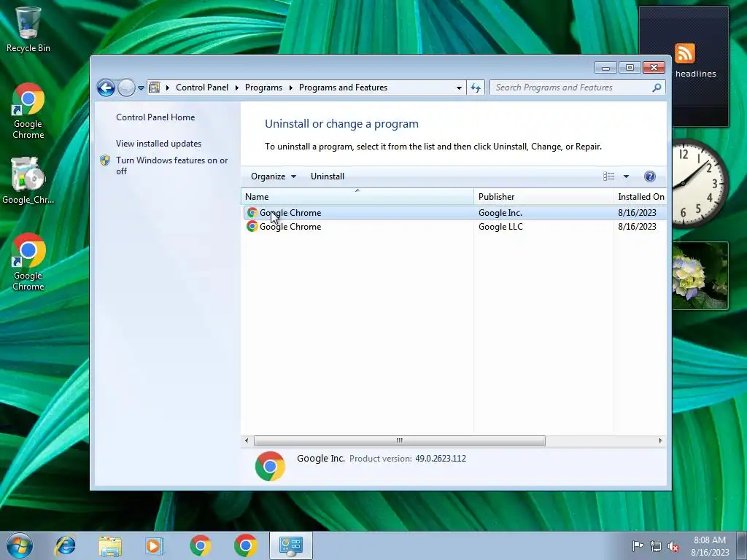Viewport: 747px width, 560px height.
Task: Click the left horizontal scroll arrow
Action: tap(247, 440)
